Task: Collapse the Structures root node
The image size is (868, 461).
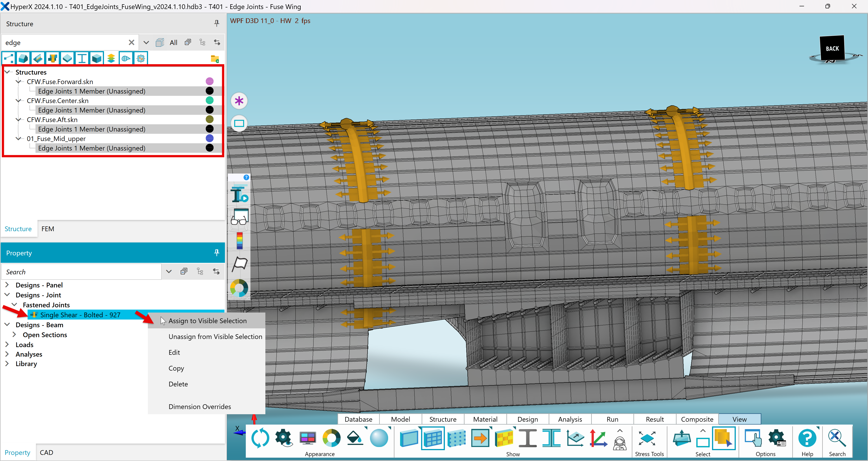Action: click(7, 72)
